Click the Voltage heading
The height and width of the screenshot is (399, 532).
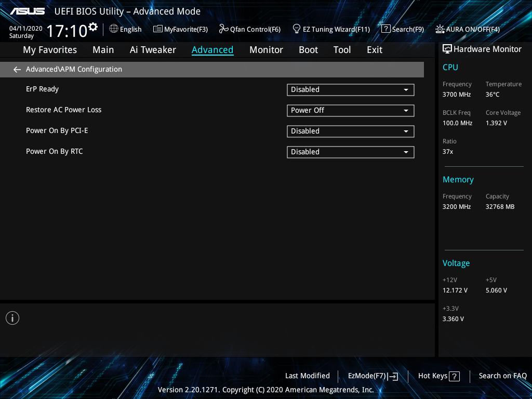(456, 263)
